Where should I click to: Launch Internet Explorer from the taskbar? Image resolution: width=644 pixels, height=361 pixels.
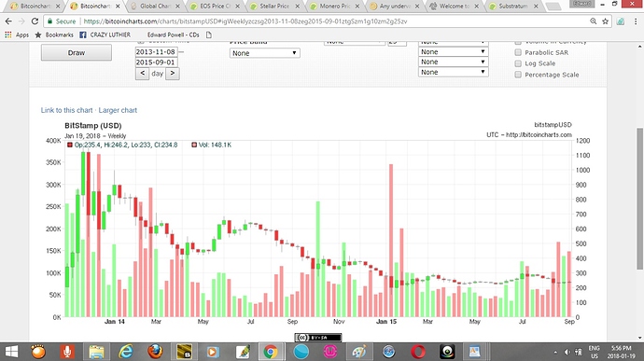pyautogui.click(x=126, y=352)
